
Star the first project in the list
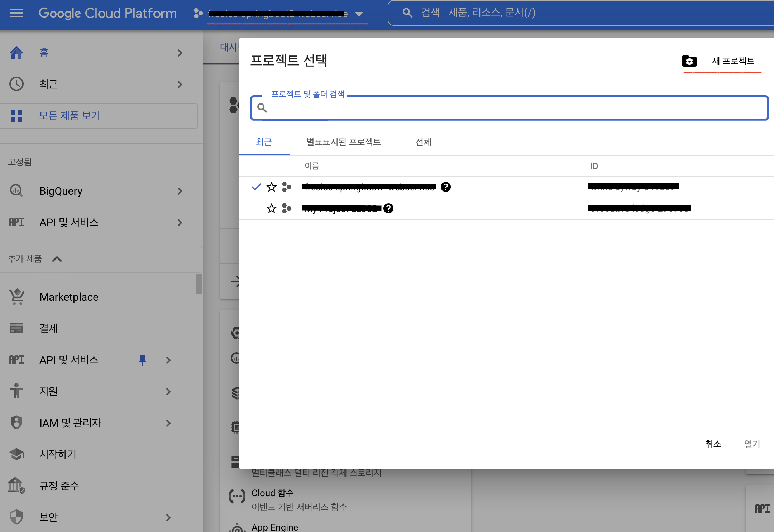272,187
